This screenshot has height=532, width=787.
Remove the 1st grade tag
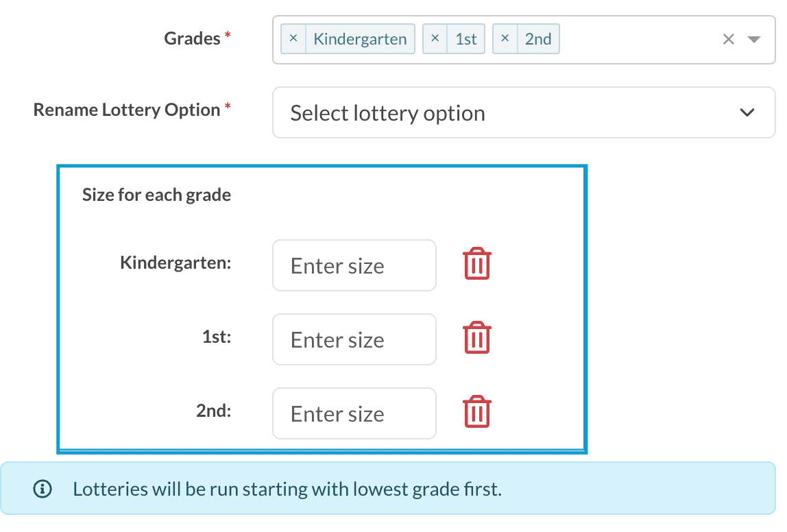click(435, 39)
